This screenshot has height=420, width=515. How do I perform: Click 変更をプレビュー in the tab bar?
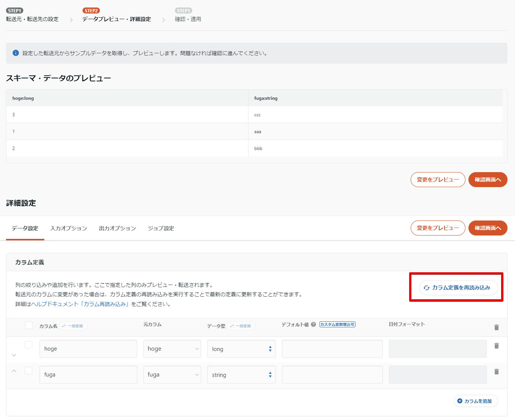pyautogui.click(x=438, y=228)
